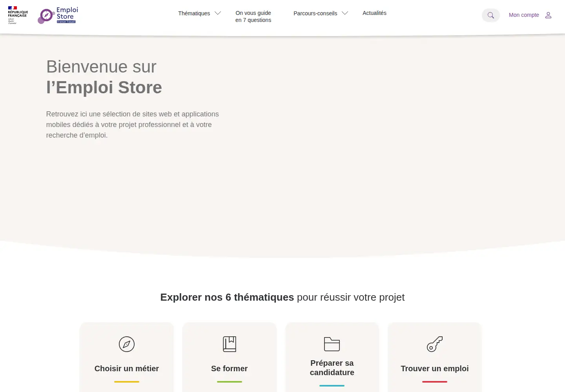Click the folder icon for Préparer sa candidature

coord(332,344)
